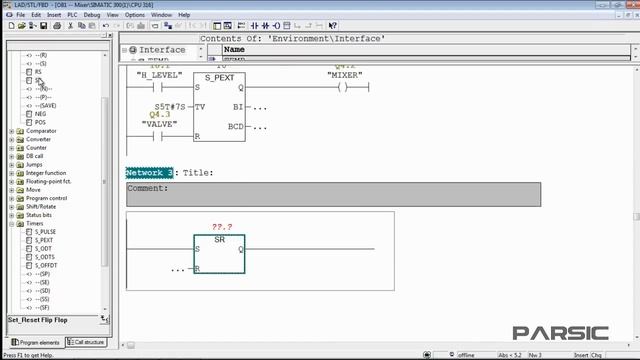
Task: Collapse the Timers folder
Action: (x=11, y=224)
